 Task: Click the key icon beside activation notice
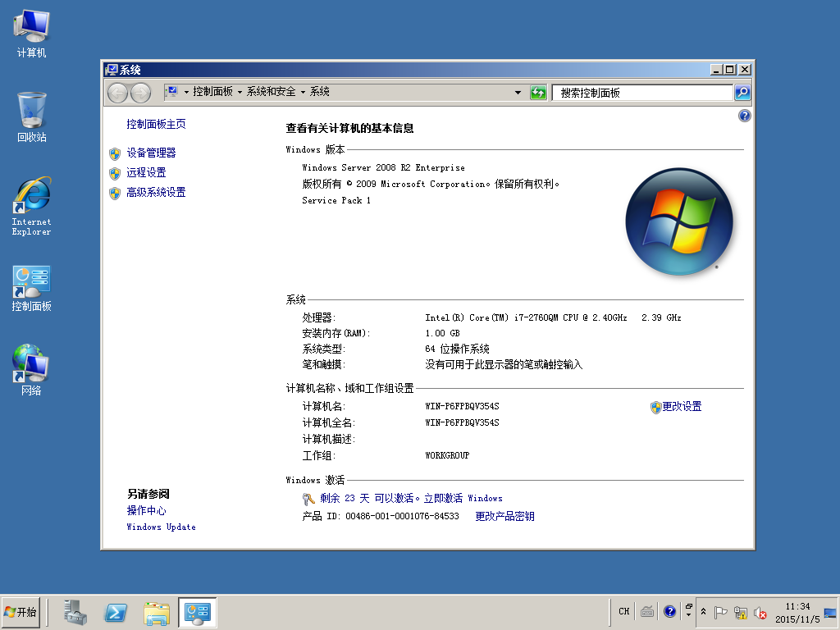click(x=308, y=500)
